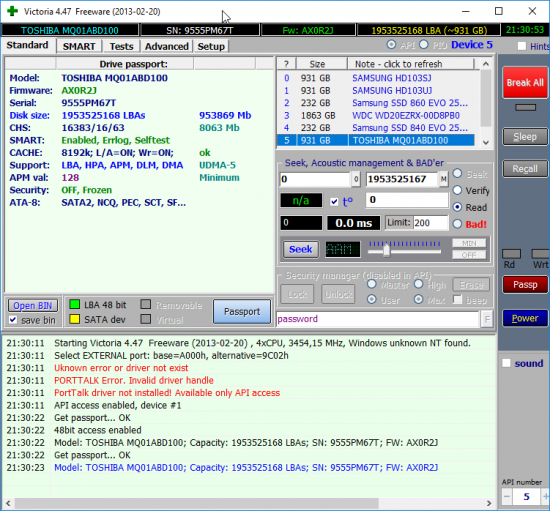Click the Rd indicator light
This screenshot has height=511, width=550.
pyautogui.click(x=511, y=254)
